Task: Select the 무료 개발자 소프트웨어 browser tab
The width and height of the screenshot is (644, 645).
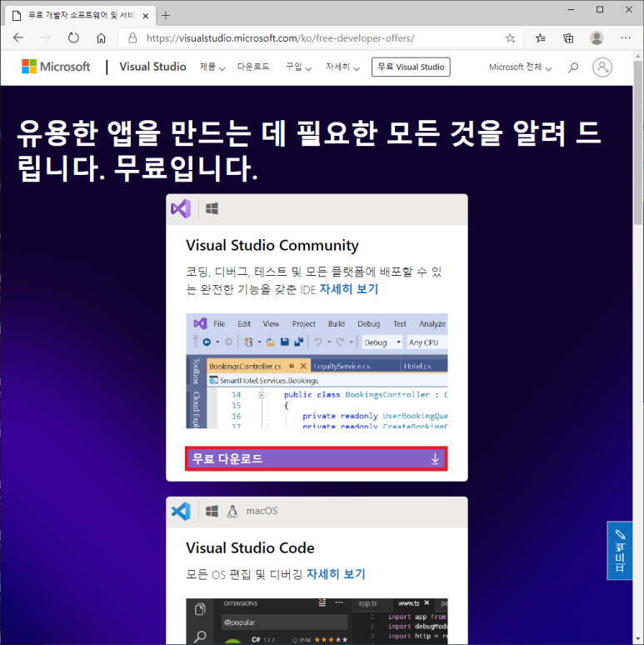Action: 81,16
